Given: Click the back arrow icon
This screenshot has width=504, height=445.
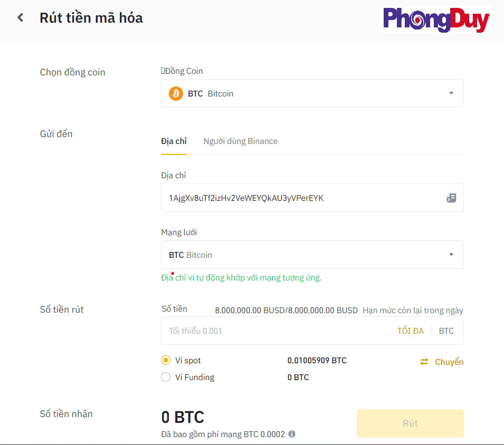Looking at the screenshot, I should point(21,17).
